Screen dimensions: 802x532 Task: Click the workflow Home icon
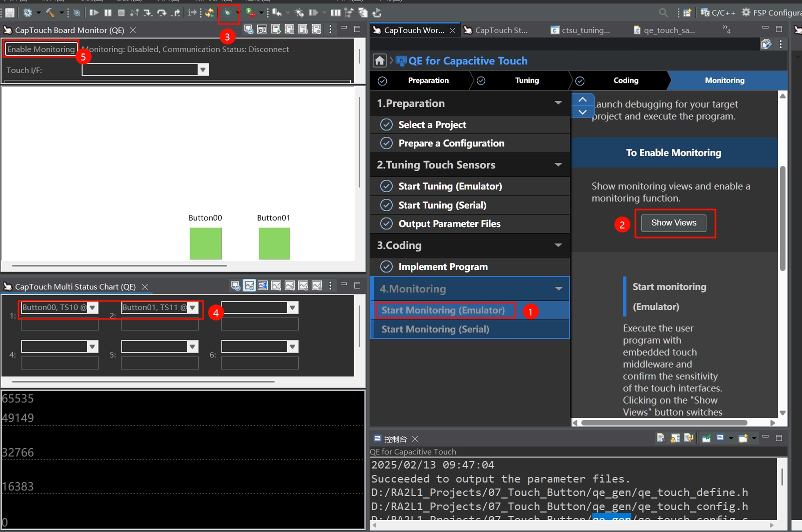[x=380, y=60]
